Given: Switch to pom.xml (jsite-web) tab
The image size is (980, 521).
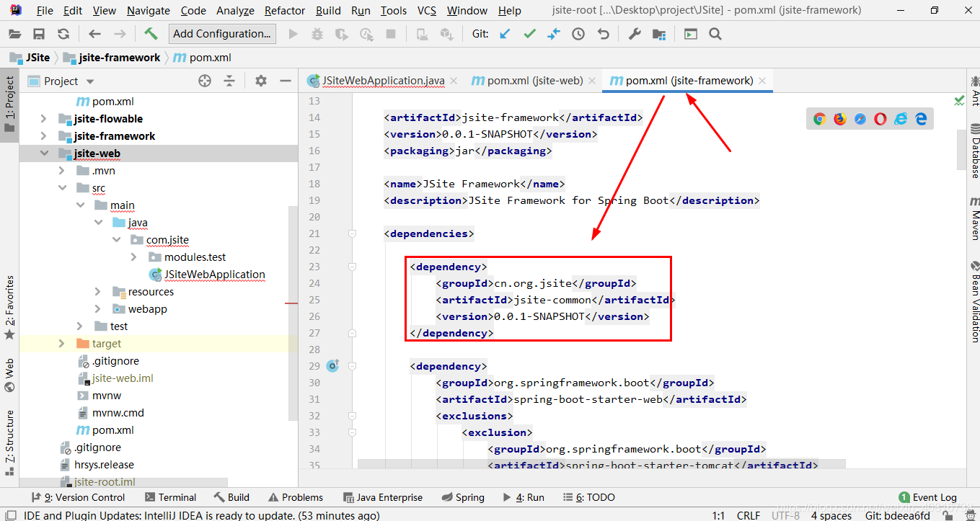Looking at the screenshot, I should click(x=534, y=81).
